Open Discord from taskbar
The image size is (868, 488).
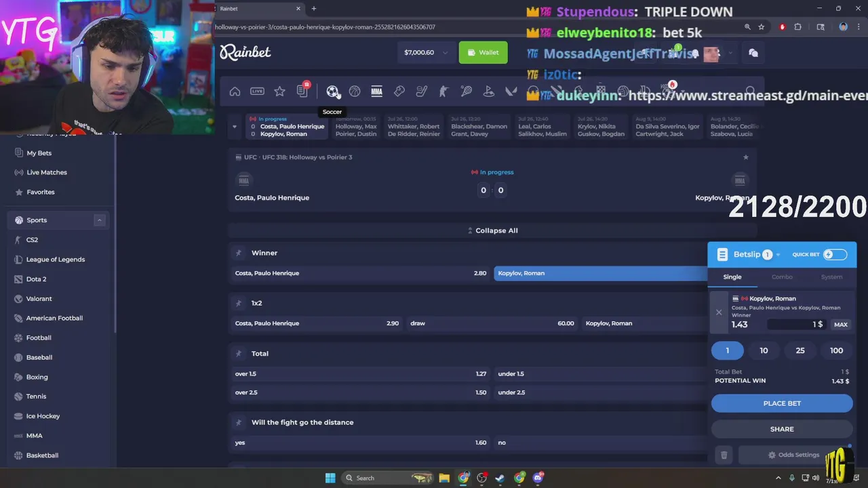(538, 478)
